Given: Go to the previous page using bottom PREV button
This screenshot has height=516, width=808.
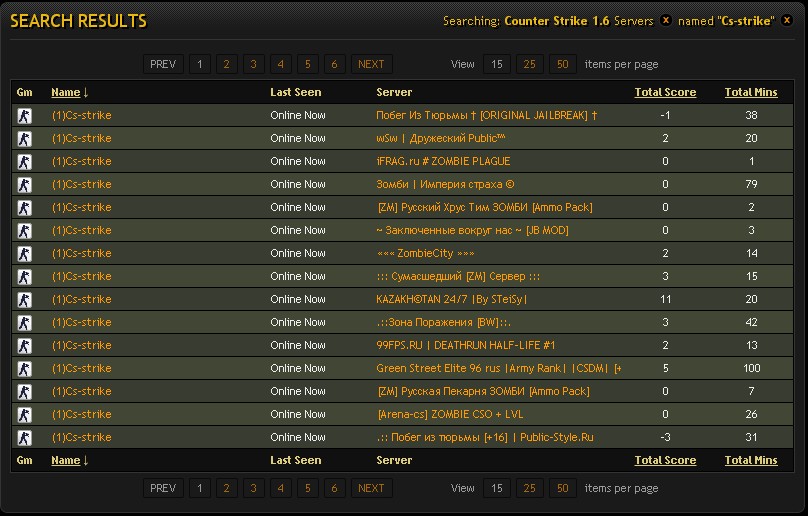Looking at the screenshot, I should pos(163,488).
